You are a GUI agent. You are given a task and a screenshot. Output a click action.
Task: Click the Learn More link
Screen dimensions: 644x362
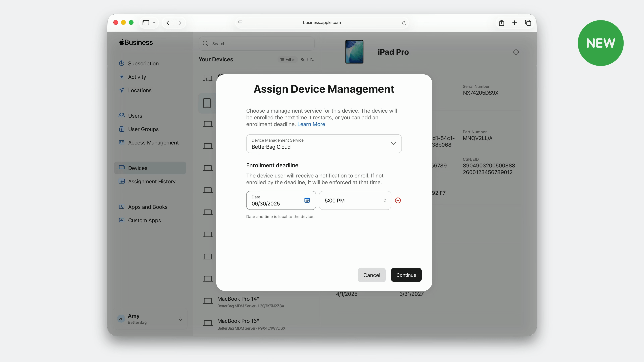311,124
